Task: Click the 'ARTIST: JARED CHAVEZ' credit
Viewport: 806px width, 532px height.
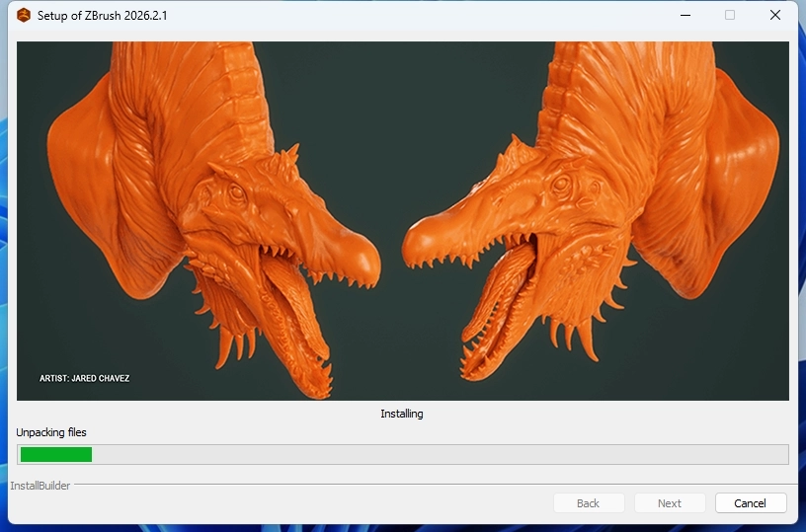Action: (x=84, y=378)
